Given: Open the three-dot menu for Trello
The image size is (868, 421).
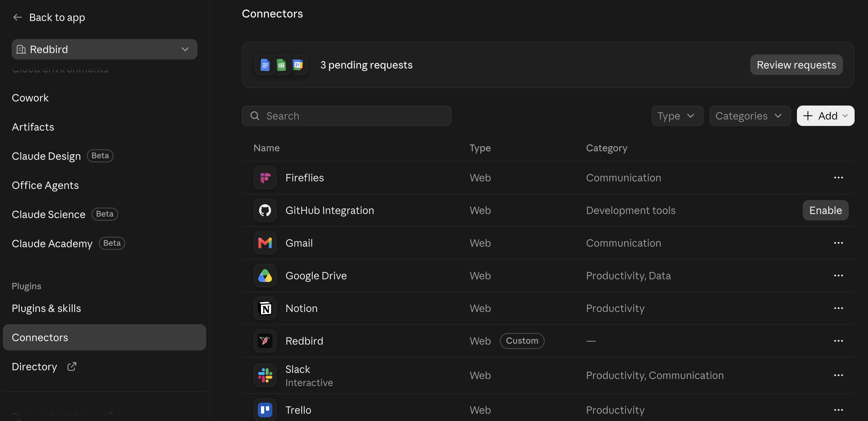Looking at the screenshot, I should [838, 410].
